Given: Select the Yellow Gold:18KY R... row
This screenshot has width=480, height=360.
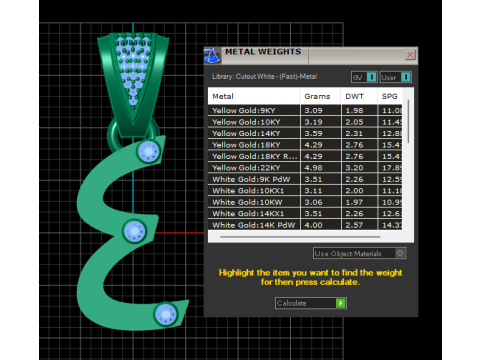Looking at the screenshot, I should click(x=305, y=156).
